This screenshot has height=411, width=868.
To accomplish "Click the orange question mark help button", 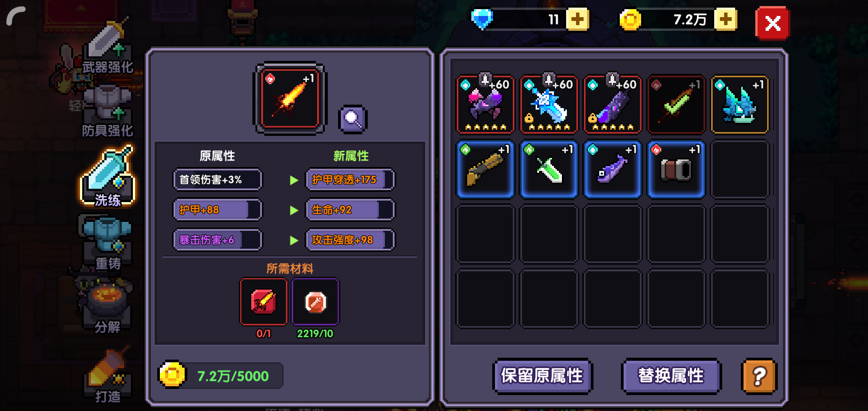I will pos(759,376).
